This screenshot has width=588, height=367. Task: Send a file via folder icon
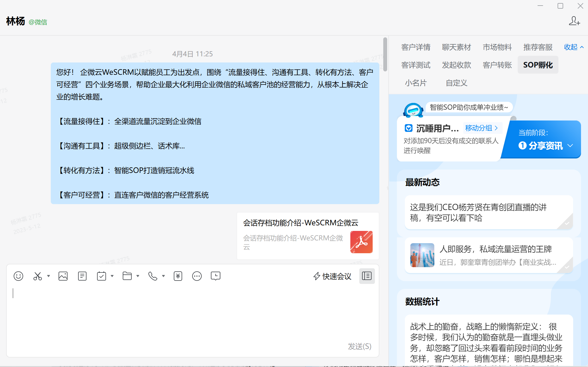coord(127,276)
